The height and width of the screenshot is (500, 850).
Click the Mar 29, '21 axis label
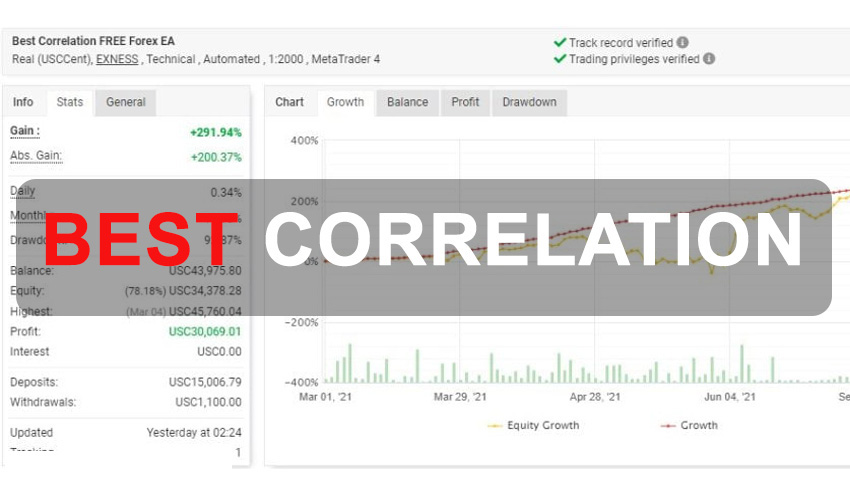click(460, 397)
